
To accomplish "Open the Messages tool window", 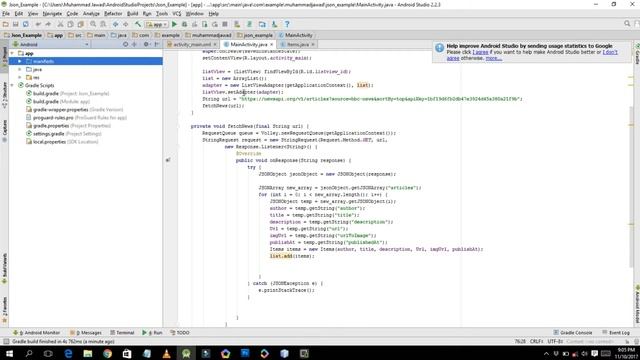I will 86,333.
